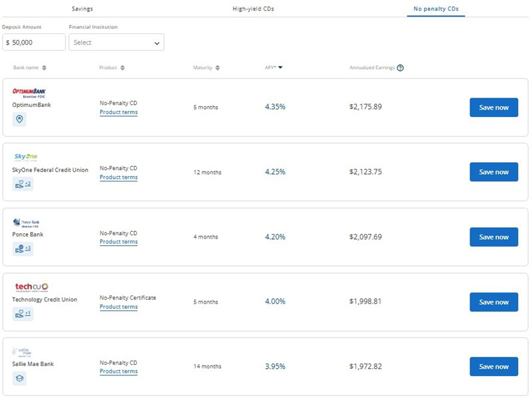This screenshot has width=532, height=400.
Task: Switch to the Savings tab
Action: click(82, 9)
